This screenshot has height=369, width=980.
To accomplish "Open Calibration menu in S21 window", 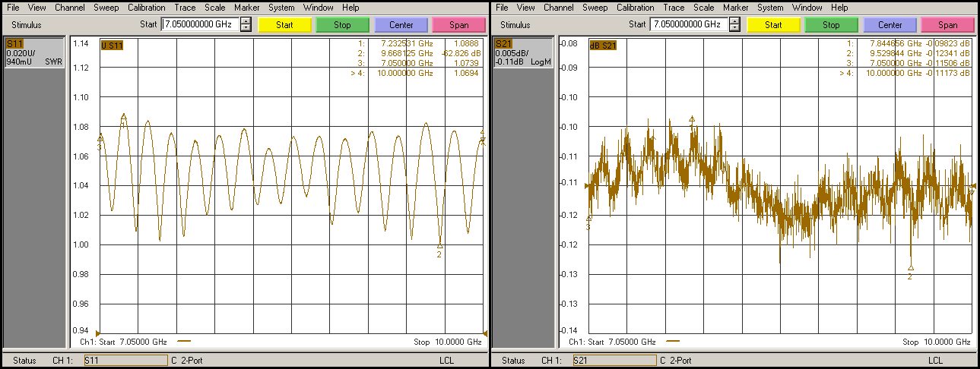I will coord(635,8).
